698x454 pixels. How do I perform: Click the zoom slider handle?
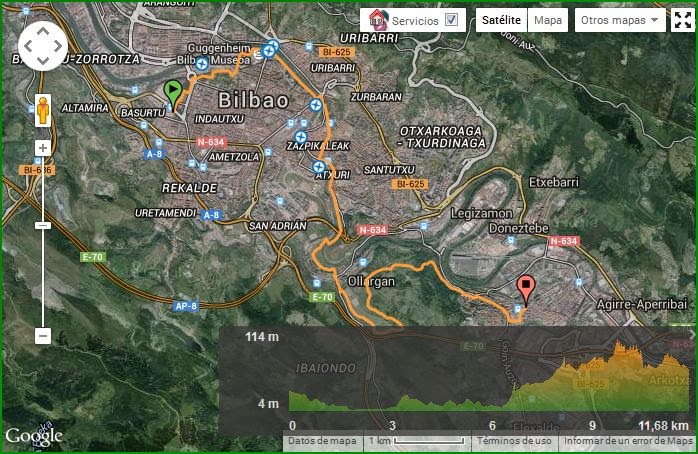pos(43,226)
